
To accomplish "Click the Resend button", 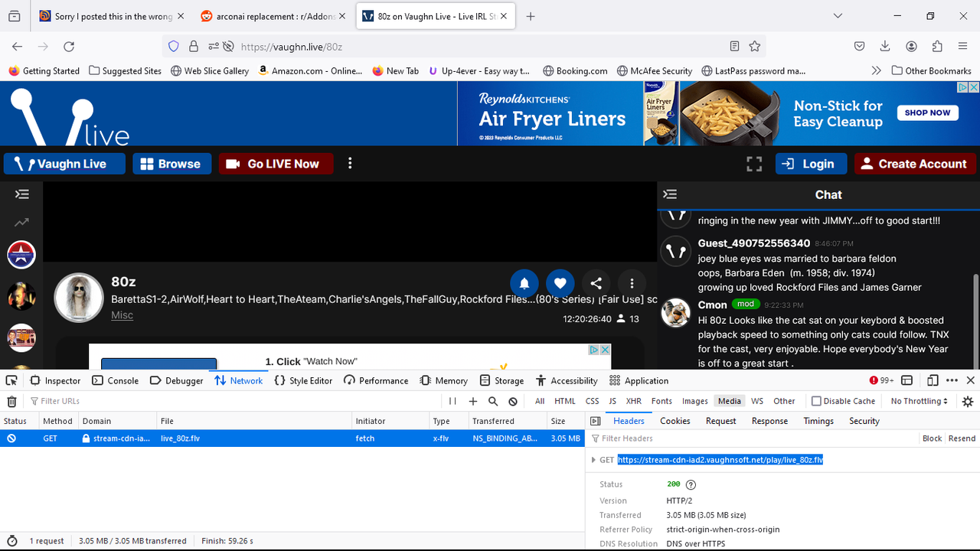I will 962,439.
